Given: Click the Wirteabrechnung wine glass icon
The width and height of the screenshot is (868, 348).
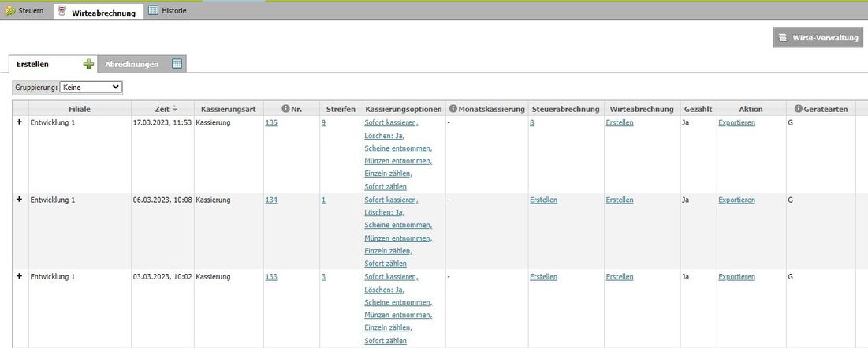Looking at the screenshot, I should tap(62, 12).
